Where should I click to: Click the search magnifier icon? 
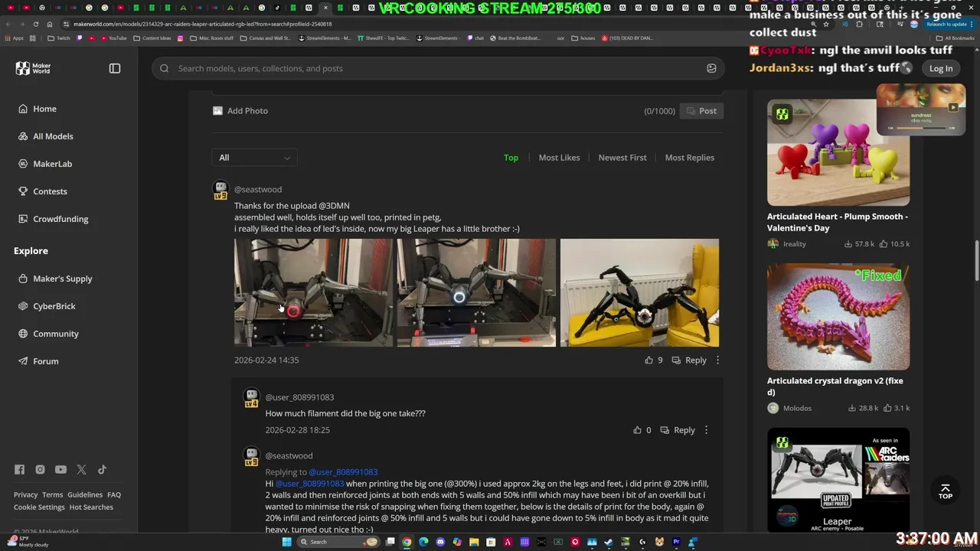tap(164, 68)
